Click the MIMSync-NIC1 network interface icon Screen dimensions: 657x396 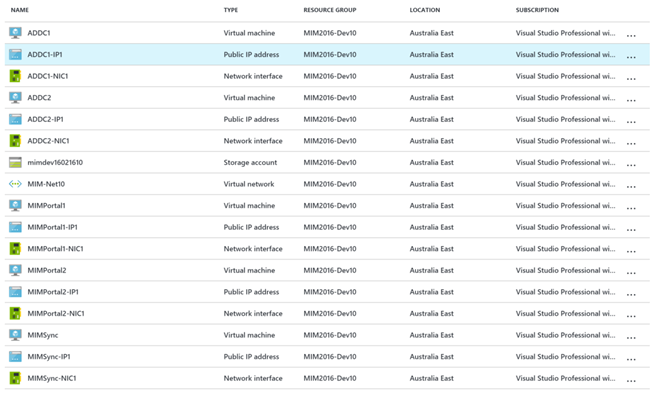pos(16,378)
